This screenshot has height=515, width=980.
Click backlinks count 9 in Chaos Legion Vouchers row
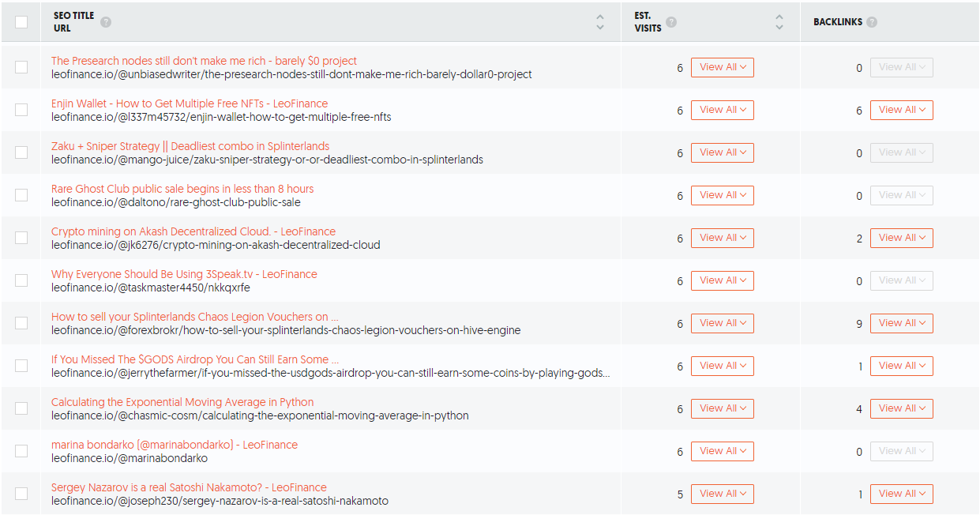[859, 323]
